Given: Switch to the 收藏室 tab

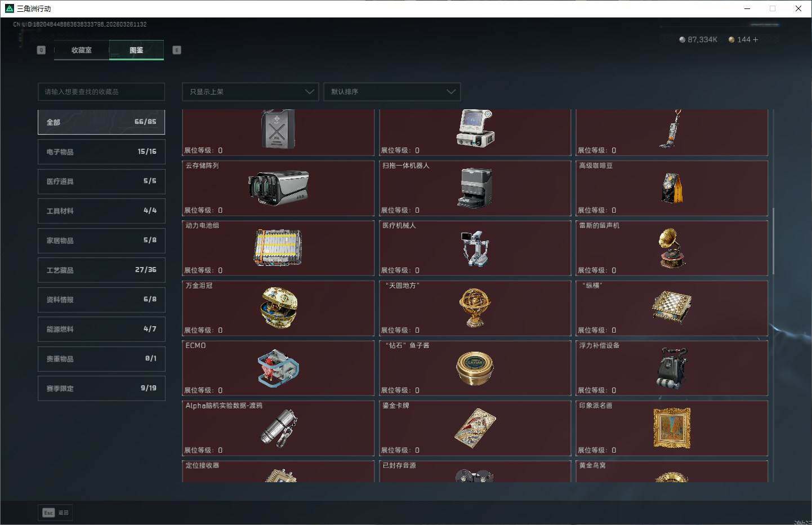Looking at the screenshot, I should coord(82,50).
